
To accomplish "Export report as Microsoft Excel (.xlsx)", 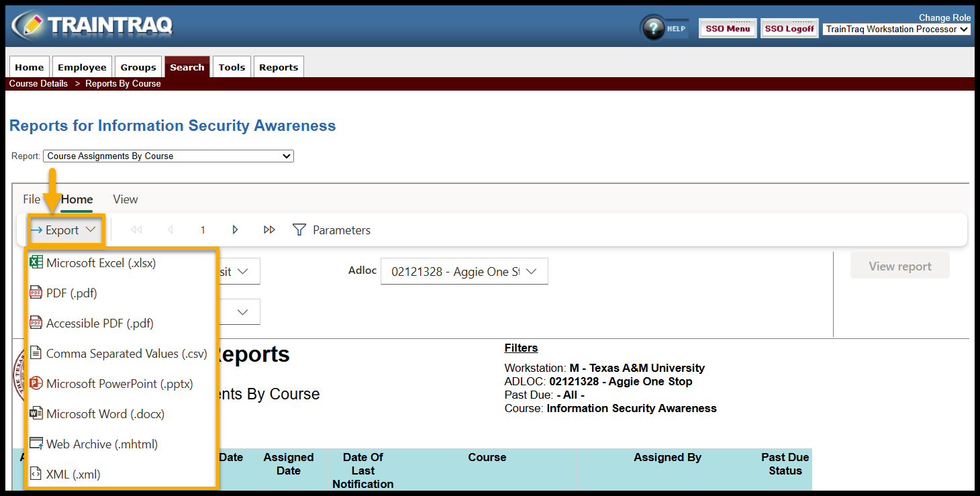I will point(101,263).
